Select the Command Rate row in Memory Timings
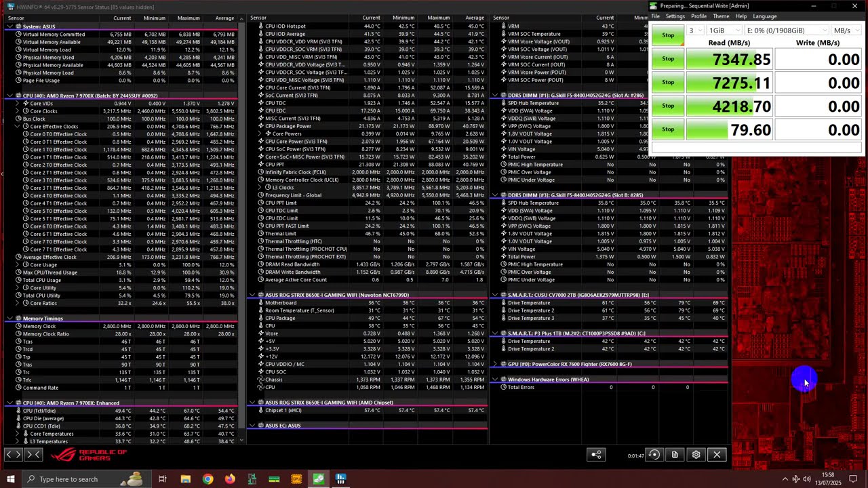Image resolution: width=868 pixels, height=488 pixels. 122,388
